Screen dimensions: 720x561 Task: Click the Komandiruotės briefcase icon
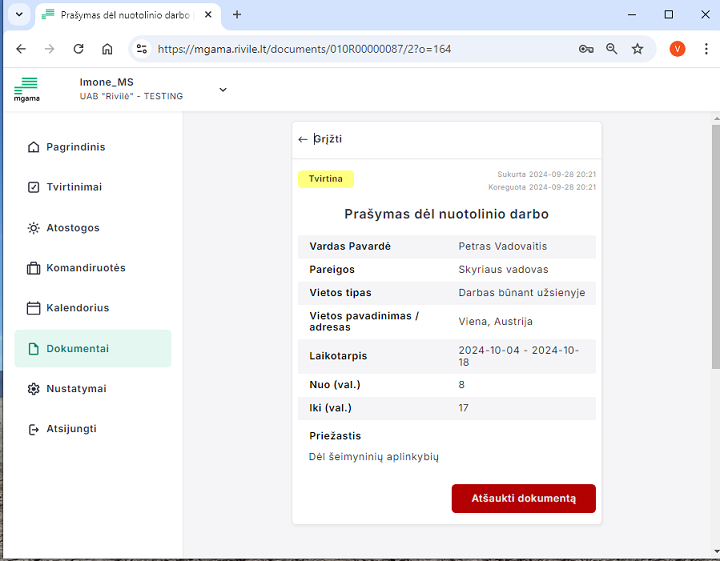click(33, 268)
